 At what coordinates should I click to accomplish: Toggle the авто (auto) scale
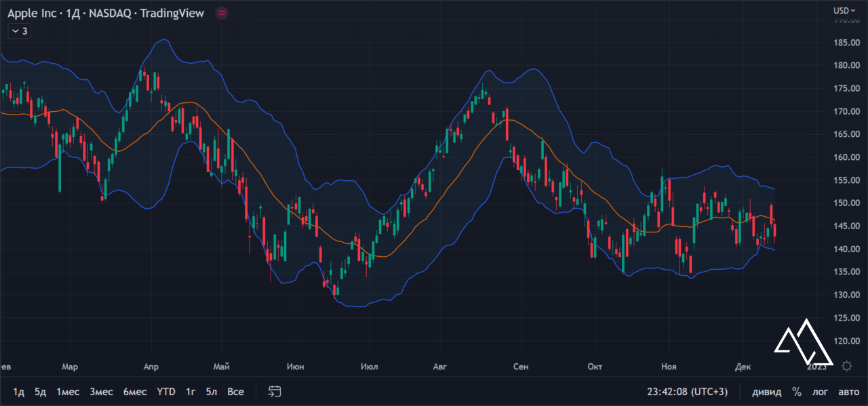pos(848,392)
